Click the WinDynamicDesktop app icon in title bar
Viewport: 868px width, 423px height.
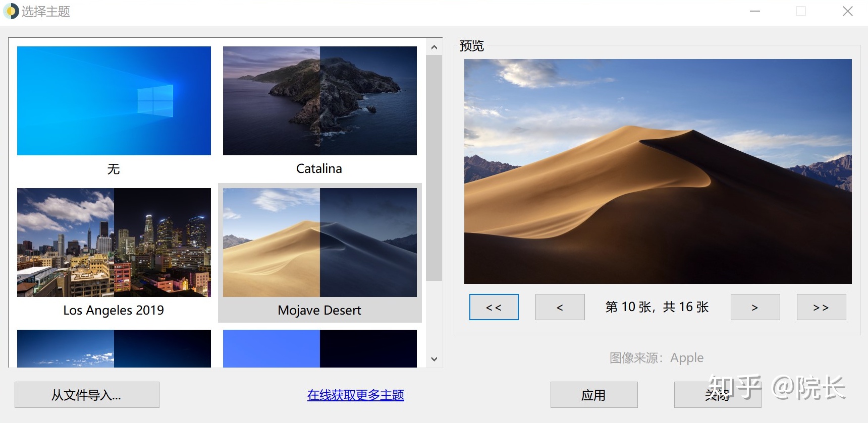[x=11, y=11]
